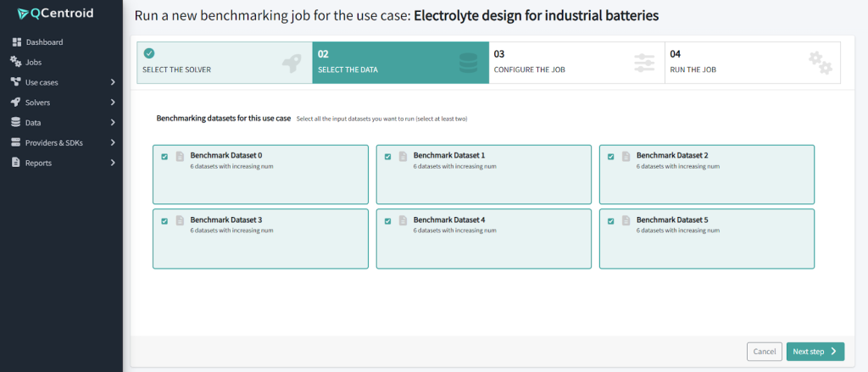Image resolution: width=868 pixels, height=372 pixels.
Task: Expand the Solvers submenu chevron
Action: click(113, 103)
